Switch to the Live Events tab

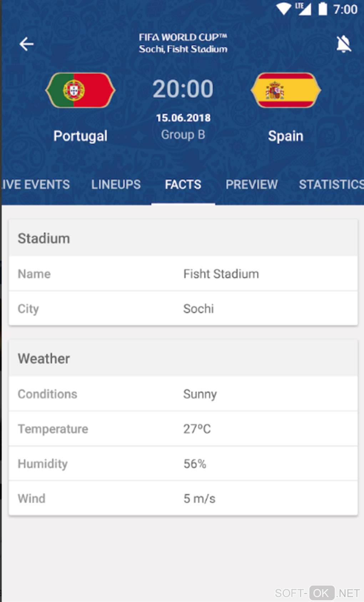(36, 185)
